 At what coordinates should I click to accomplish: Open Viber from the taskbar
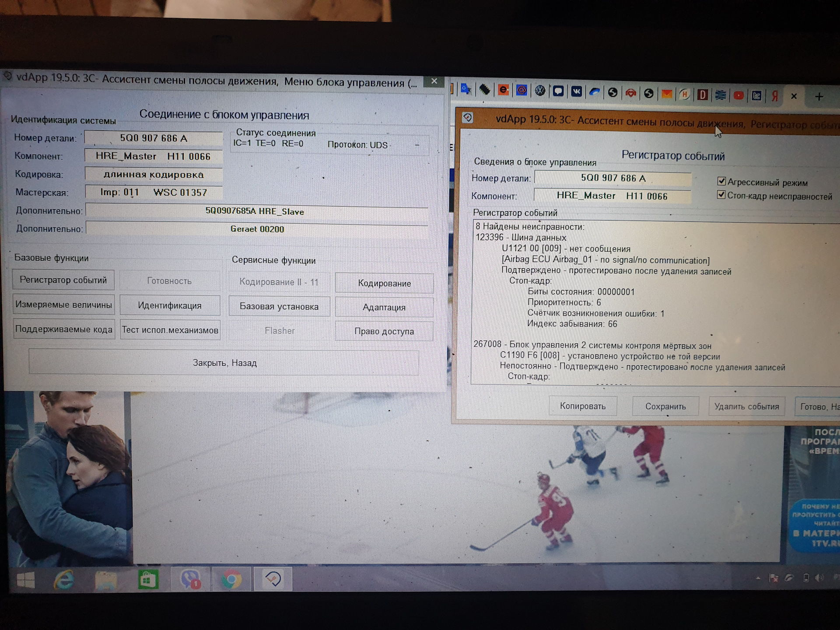[x=191, y=580]
